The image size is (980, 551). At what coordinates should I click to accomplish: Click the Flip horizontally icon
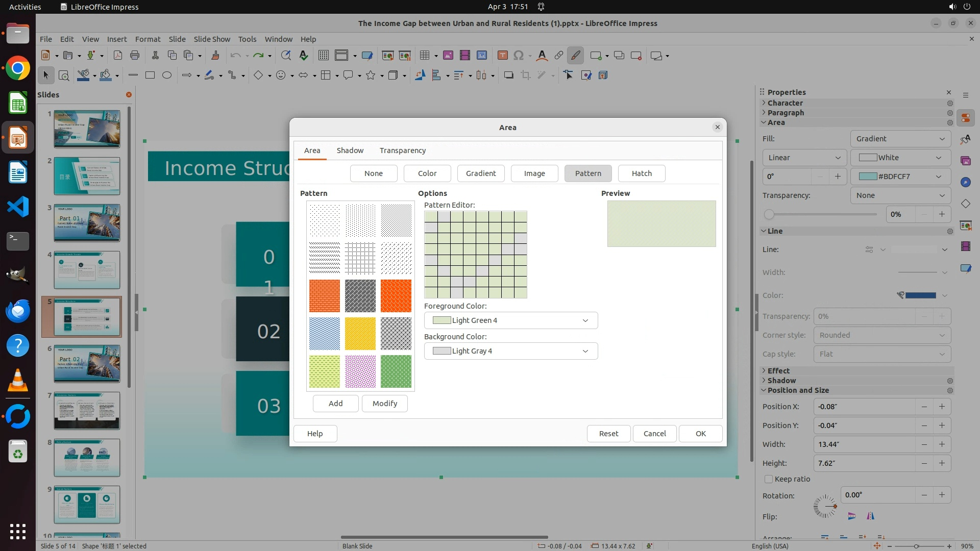[870, 516]
